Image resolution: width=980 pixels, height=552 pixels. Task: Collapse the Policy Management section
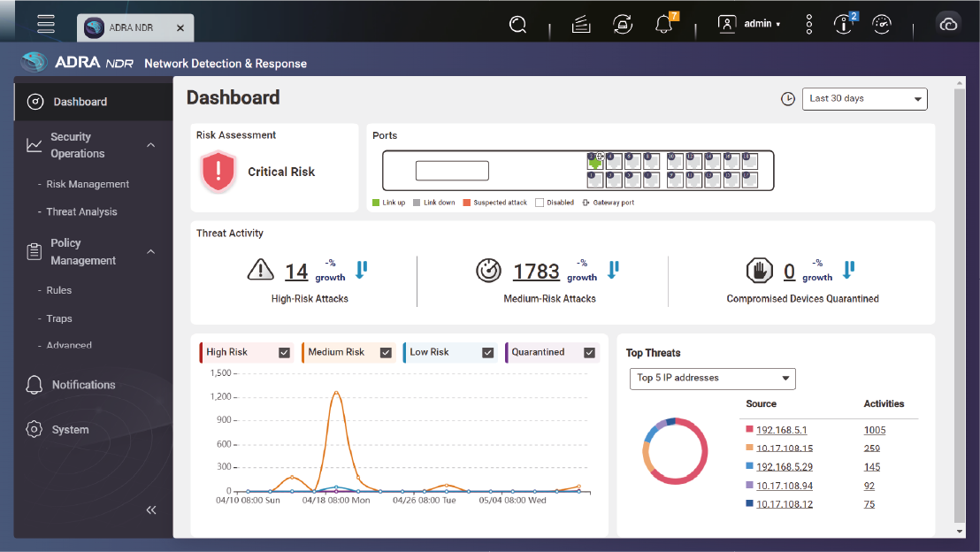(x=150, y=251)
